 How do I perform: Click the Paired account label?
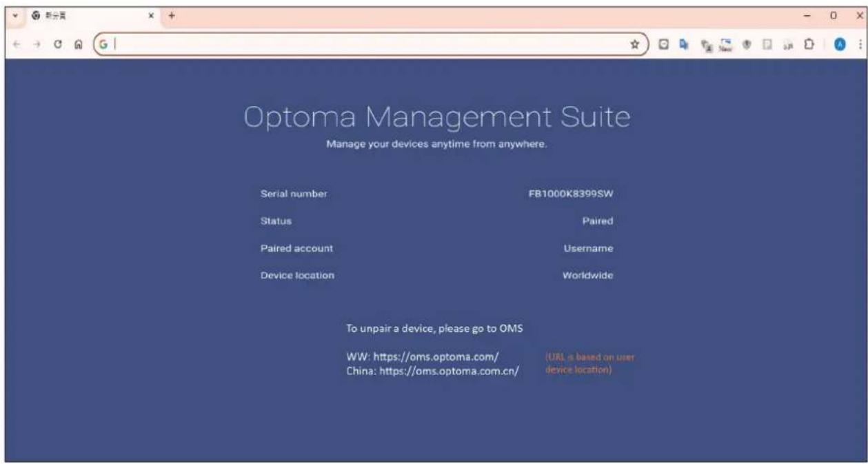pyautogui.click(x=296, y=248)
